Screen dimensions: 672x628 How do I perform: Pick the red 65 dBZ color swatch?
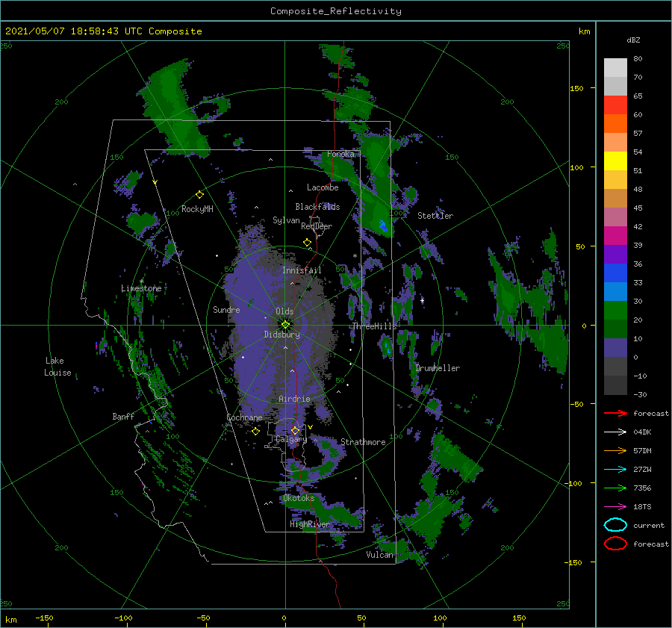coord(615,105)
